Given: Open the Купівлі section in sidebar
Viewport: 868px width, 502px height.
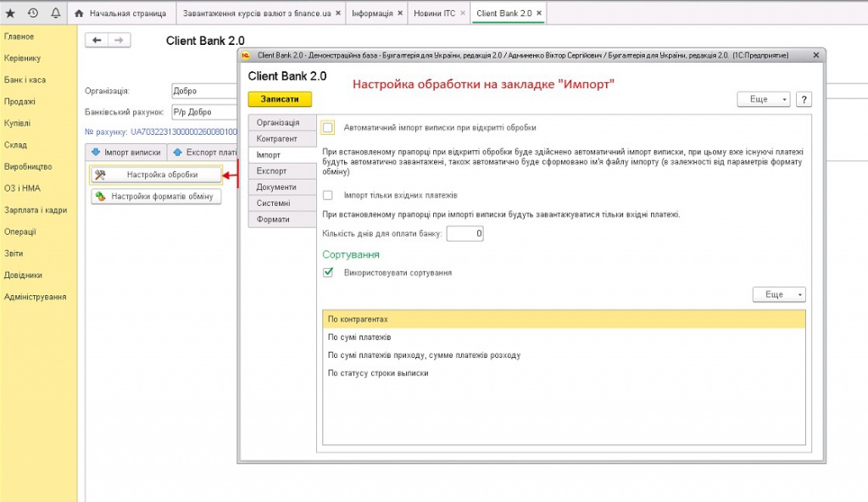Looking at the screenshot, I should [x=17, y=123].
